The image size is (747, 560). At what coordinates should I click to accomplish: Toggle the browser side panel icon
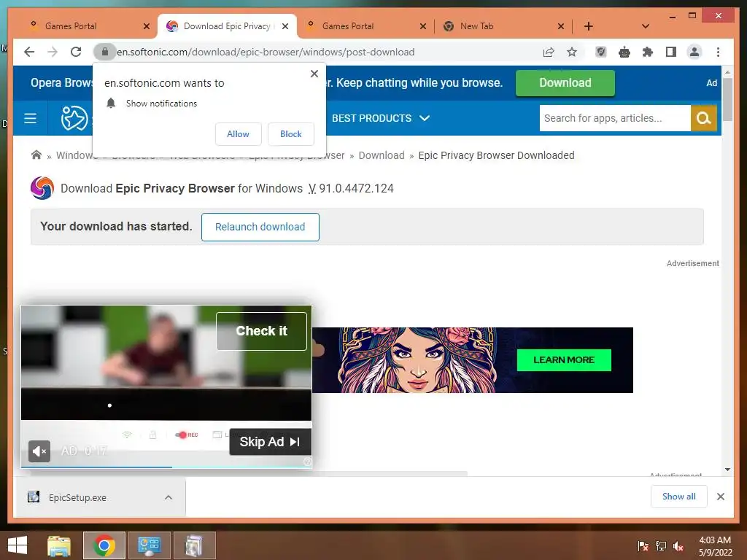[x=671, y=52]
